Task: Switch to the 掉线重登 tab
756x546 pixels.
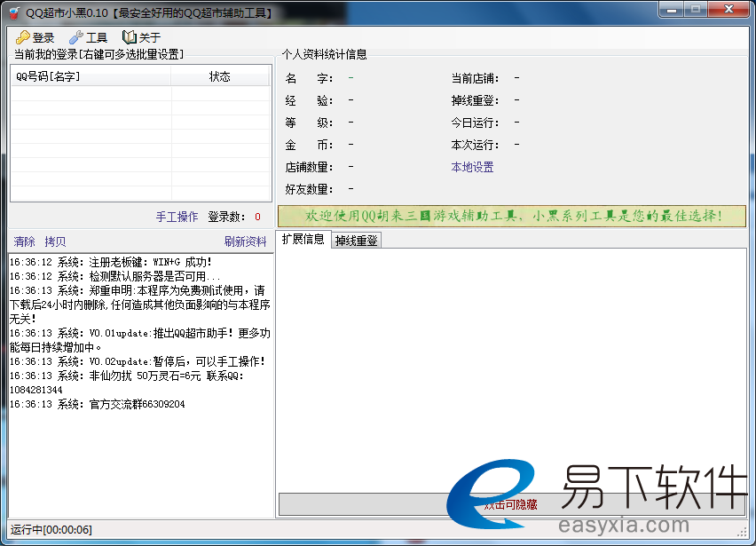Action: (x=357, y=241)
